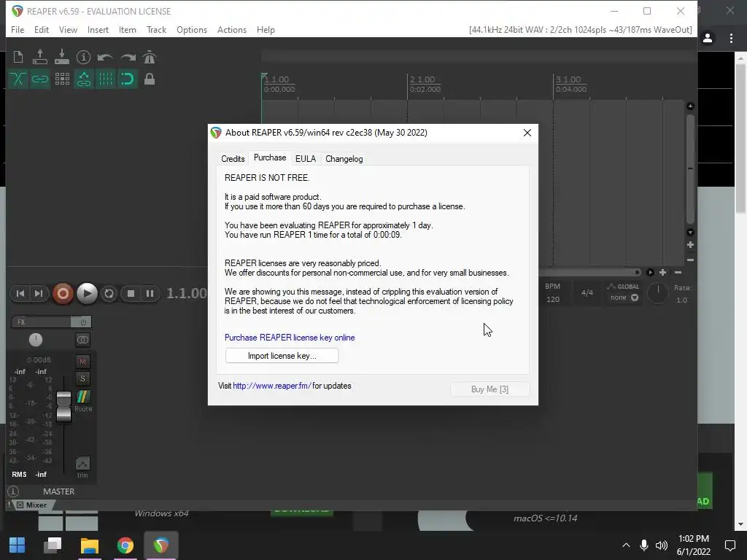The width and height of the screenshot is (747, 560).
Task: Click the transport Stop button
Action: click(x=131, y=294)
